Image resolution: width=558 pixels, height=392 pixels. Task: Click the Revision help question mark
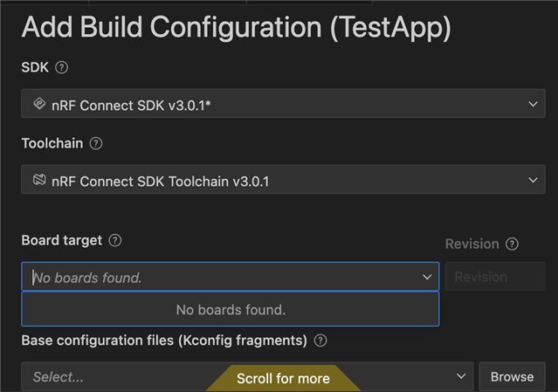point(512,244)
